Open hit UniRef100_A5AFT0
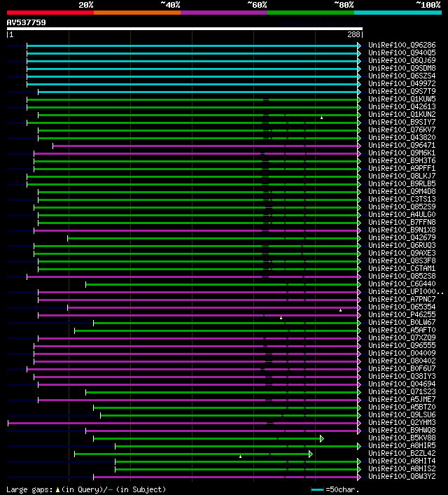This screenshot has width=448, height=495. [402, 330]
